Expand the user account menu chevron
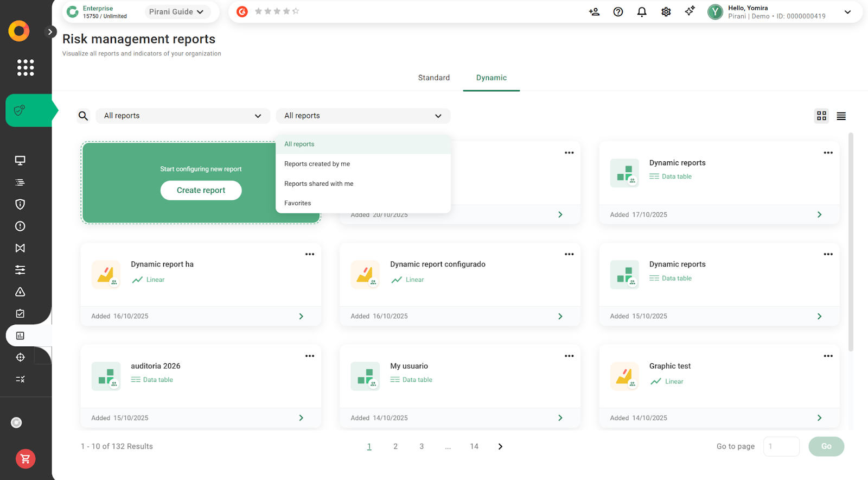Screen dimensions: 868x480 [x=847, y=12]
